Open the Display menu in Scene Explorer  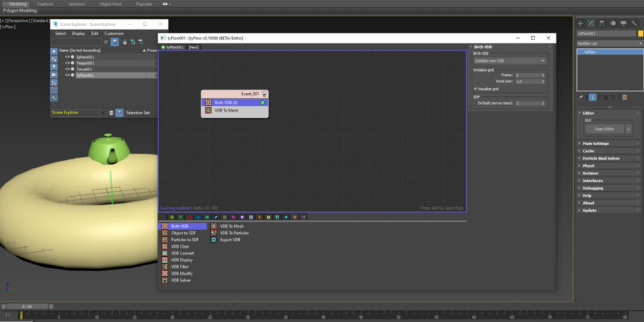pyautogui.click(x=79, y=34)
